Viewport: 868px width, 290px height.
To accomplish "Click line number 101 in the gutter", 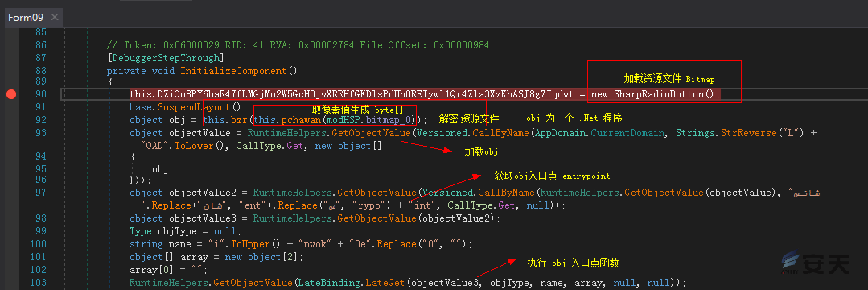I will (39, 257).
